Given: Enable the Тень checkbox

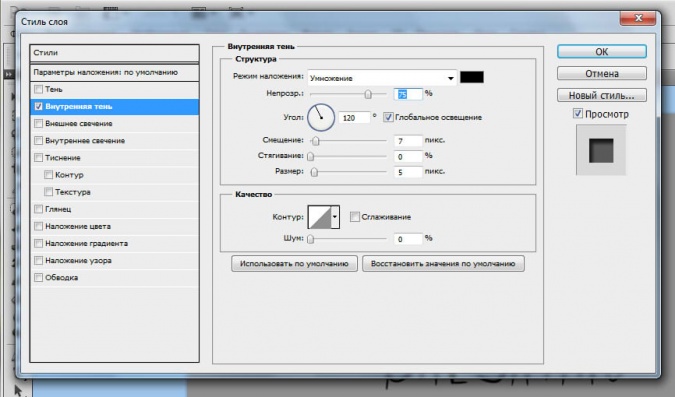Looking at the screenshot, I should coord(38,89).
